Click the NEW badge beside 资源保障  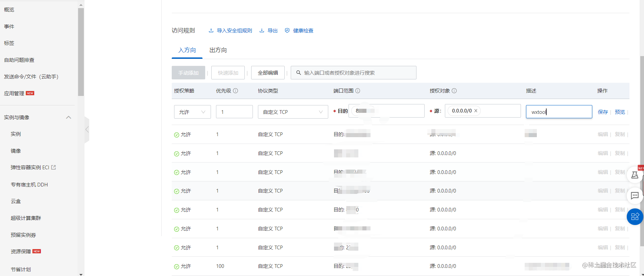point(37,251)
